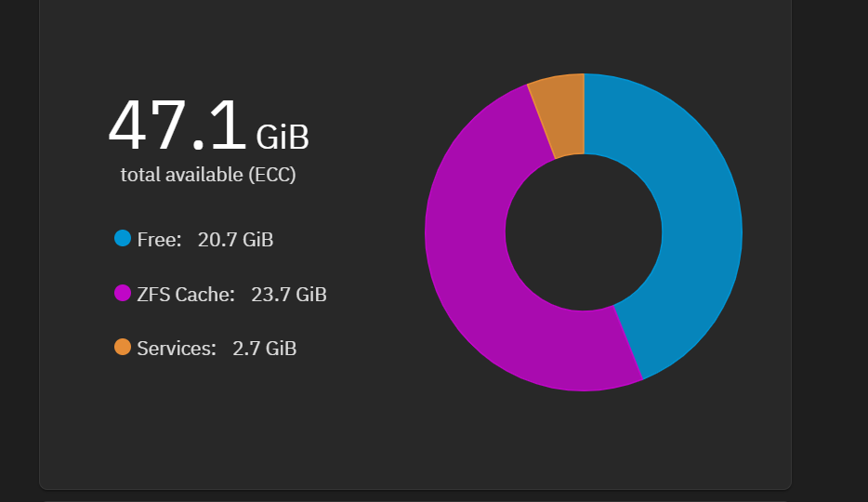Click the GiB unit beside 47.1
This screenshot has height=502, width=868.
(283, 137)
